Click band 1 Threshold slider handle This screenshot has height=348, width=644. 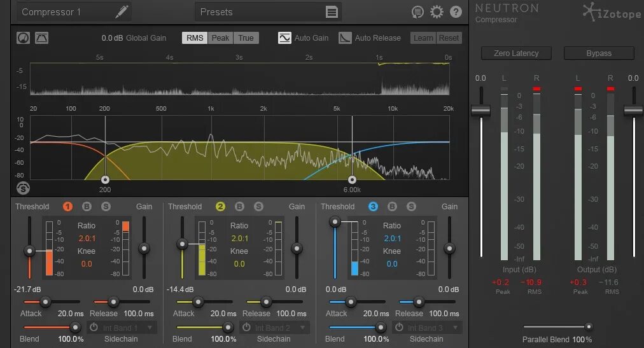click(x=29, y=251)
